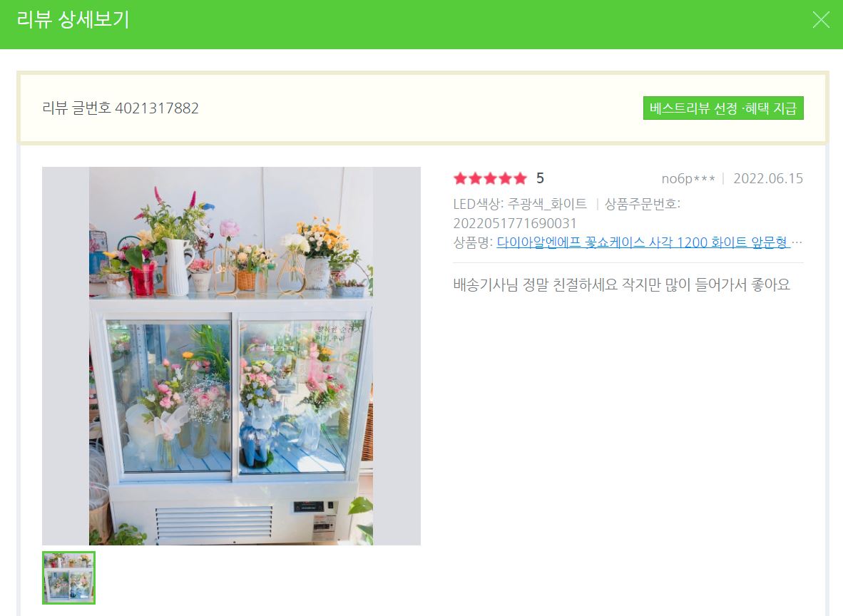Close the 리뷰 상세보기 dialog
Screen dimensions: 843x616
[820, 20]
